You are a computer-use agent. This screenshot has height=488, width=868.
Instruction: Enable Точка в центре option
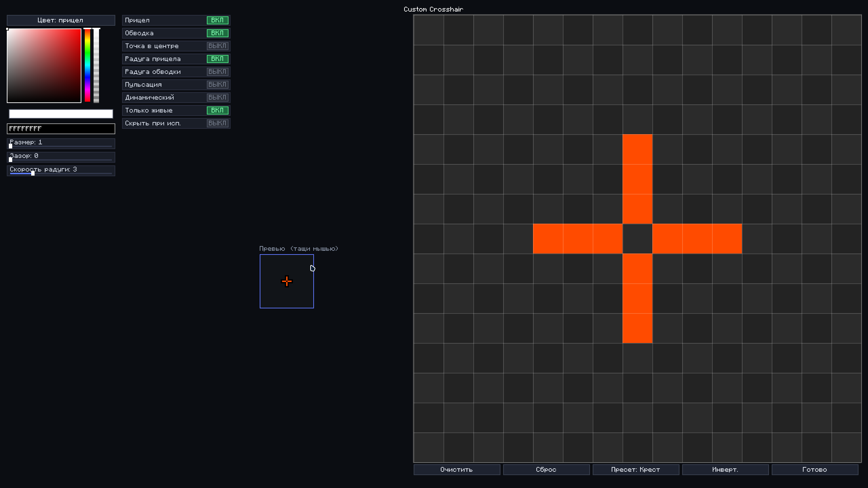[x=217, y=46]
